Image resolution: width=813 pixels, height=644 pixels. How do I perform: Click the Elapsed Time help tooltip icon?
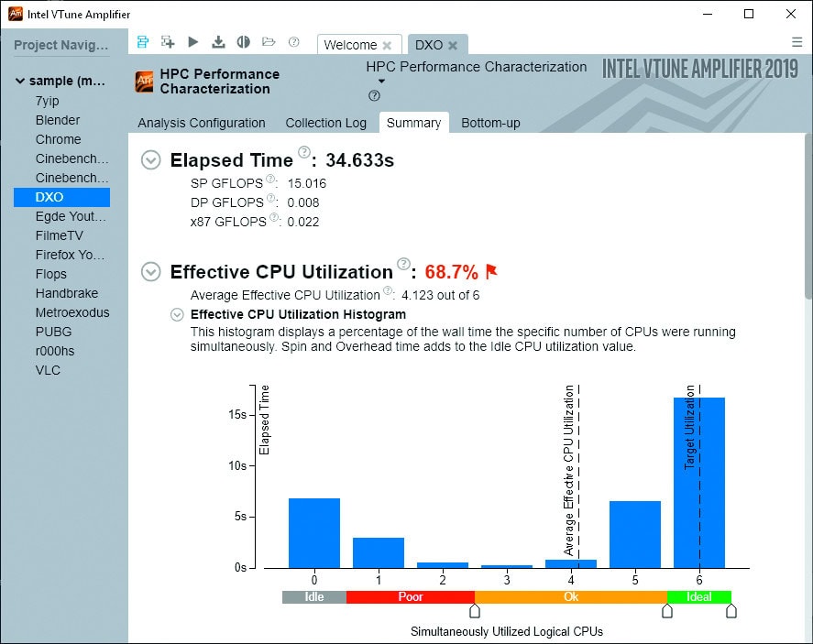pos(304,152)
